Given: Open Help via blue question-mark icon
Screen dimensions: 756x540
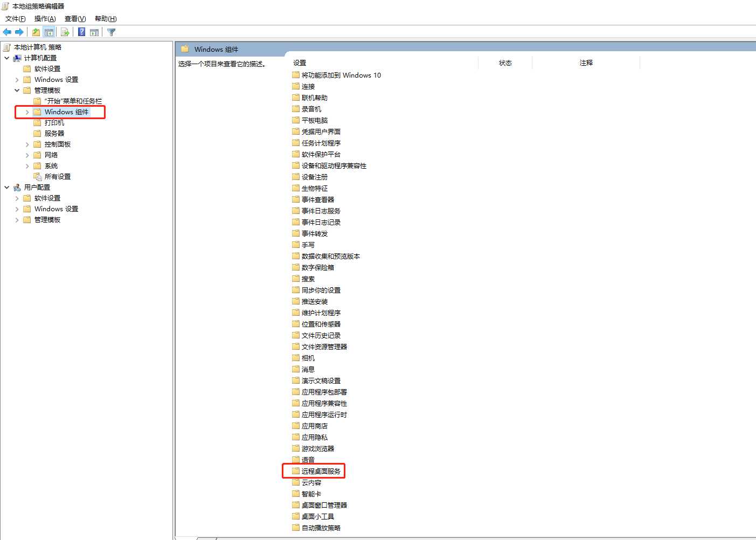Looking at the screenshot, I should pyautogui.click(x=81, y=32).
